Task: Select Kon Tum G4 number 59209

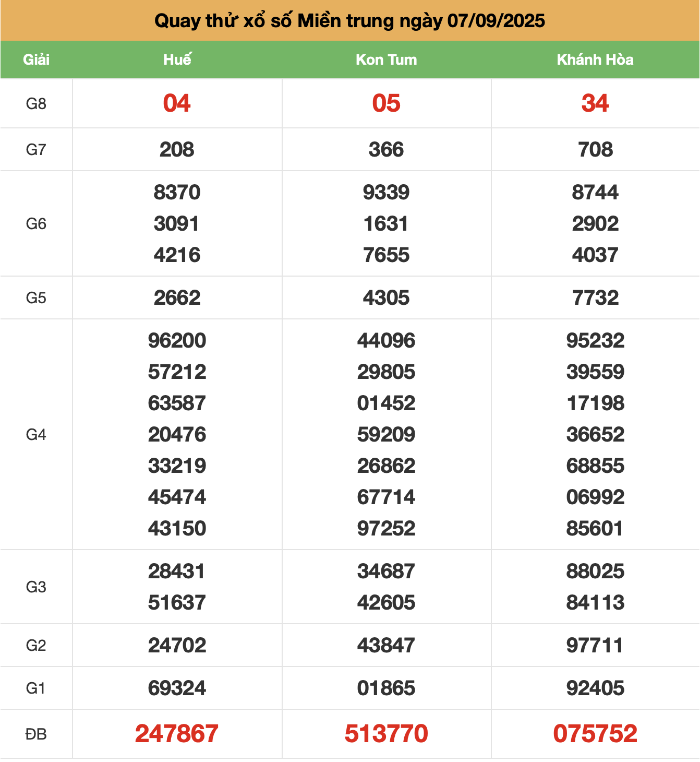Action: tap(386, 435)
